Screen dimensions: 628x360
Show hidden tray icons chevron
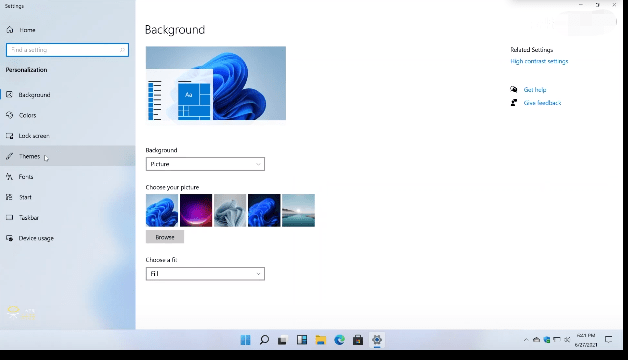(x=526, y=340)
